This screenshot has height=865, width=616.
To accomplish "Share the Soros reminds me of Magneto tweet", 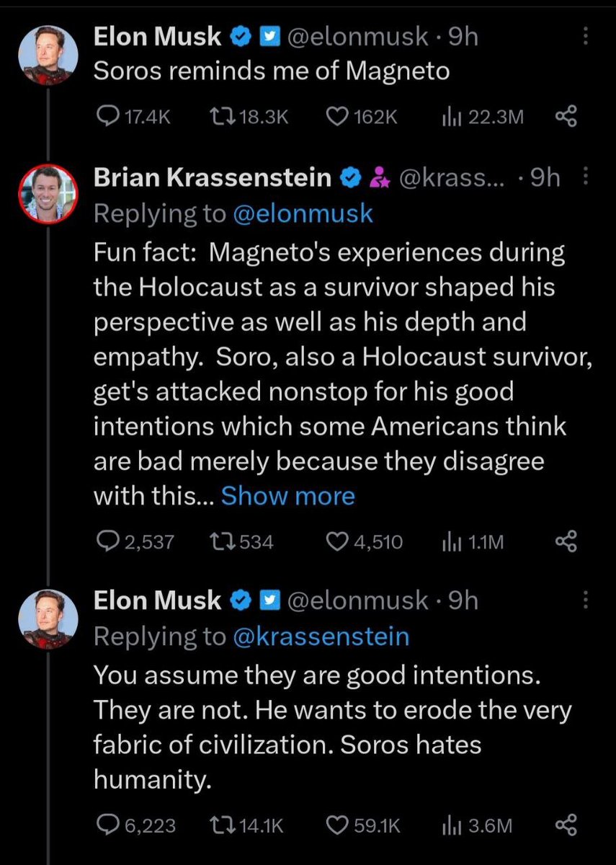I will pos(567,117).
